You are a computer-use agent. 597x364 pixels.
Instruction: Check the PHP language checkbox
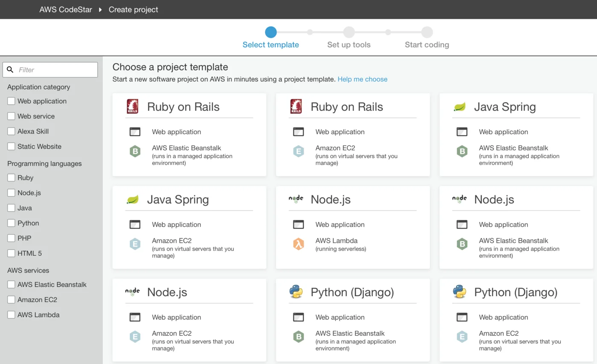click(x=11, y=238)
